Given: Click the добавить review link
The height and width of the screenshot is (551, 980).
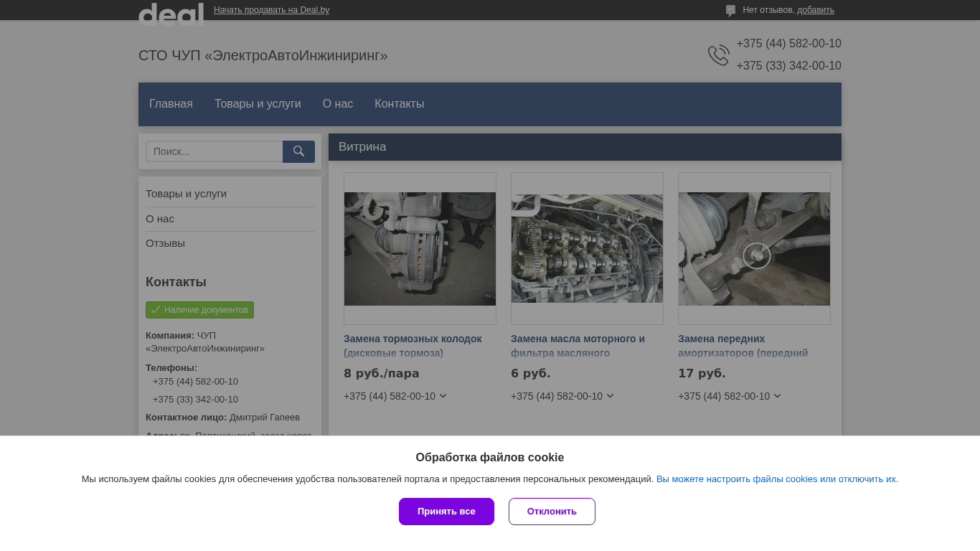Looking at the screenshot, I should point(816,10).
